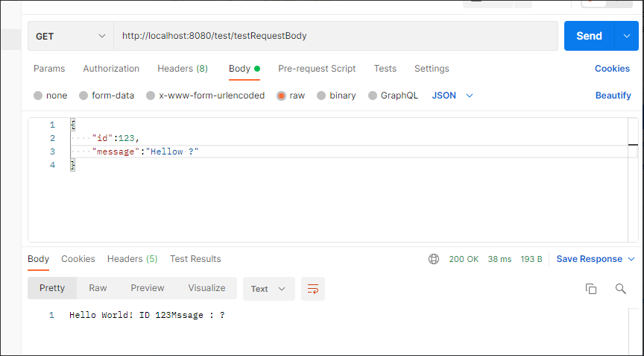Open the GET method dropdown
The width and height of the screenshot is (644, 356).
71,36
